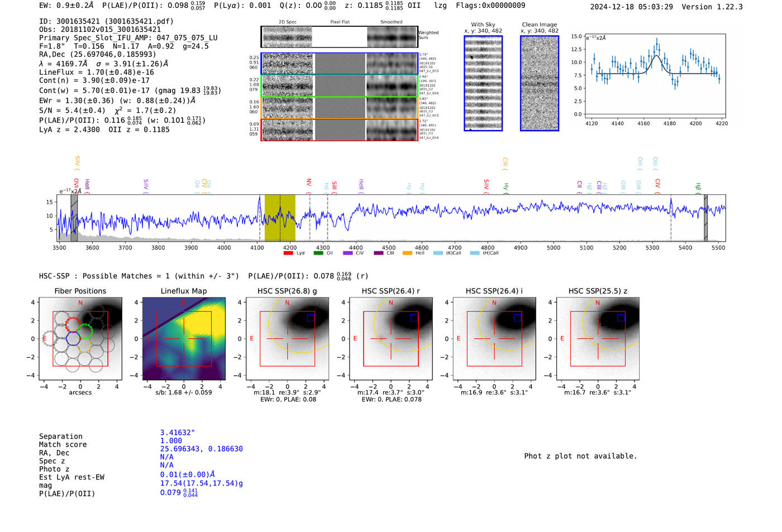
Task: Click the Lyα red legend swatch
Action: pyautogui.click(x=288, y=253)
